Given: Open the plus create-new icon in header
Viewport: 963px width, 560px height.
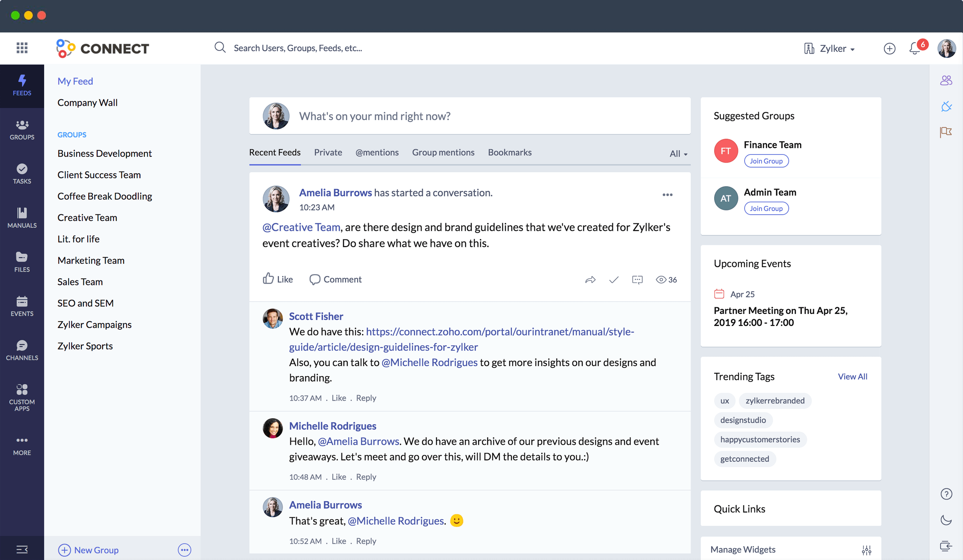Looking at the screenshot, I should pyautogui.click(x=890, y=48).
